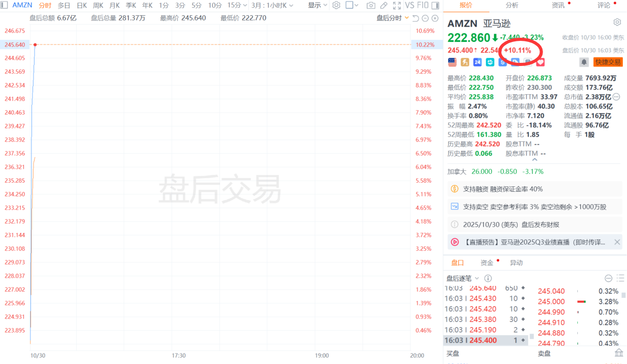The height and width of the screenshot is (364, 627).
Task: Select the 异动 unusual activity tab
Action: [x=516, y=263]
